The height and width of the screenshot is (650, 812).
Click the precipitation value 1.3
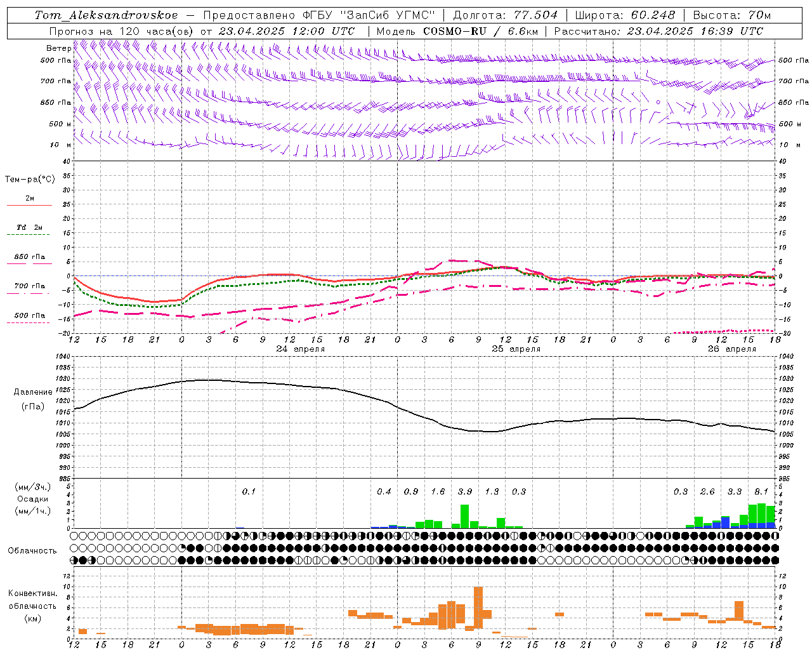tap(492, 492)
